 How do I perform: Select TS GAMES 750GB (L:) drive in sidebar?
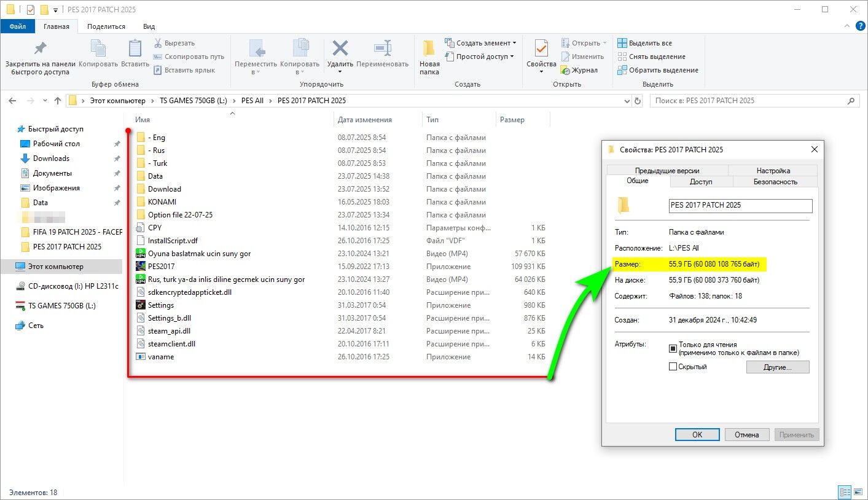click(62, 306)
